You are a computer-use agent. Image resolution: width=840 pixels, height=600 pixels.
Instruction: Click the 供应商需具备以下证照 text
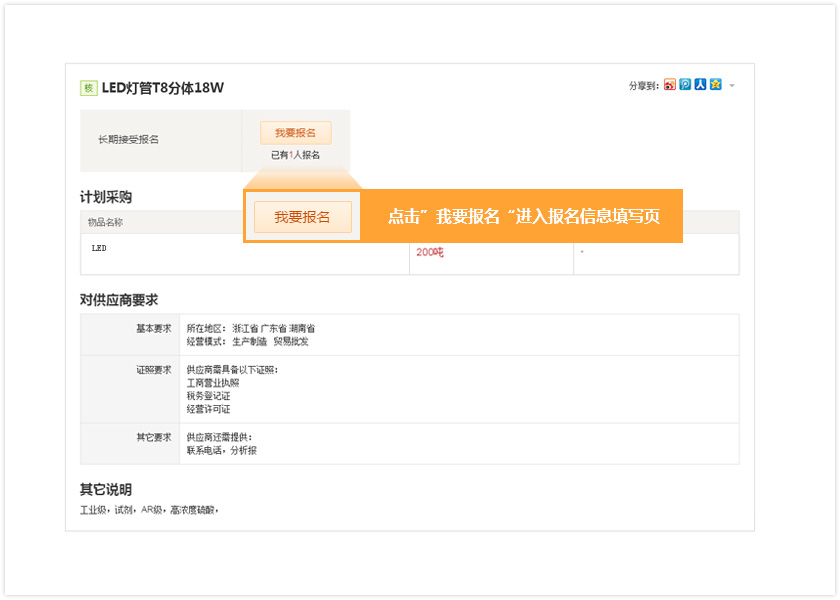pyautogui.click(x=232, y=370)
